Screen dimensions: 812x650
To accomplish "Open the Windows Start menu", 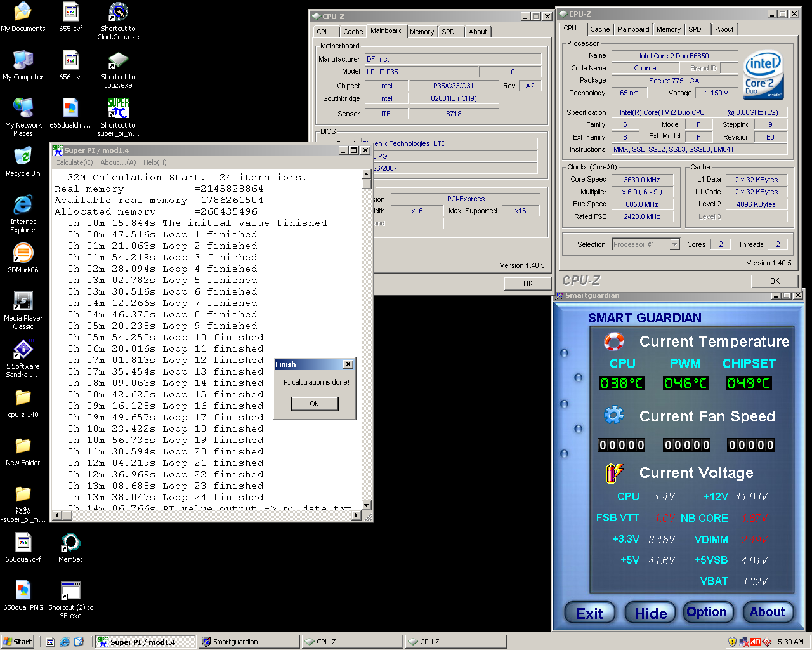I will (x=17, y=642).
